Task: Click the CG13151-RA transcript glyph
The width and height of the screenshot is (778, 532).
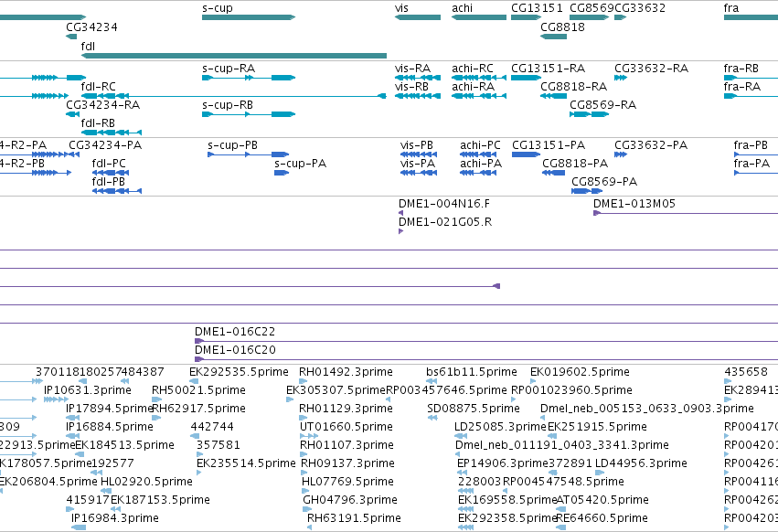Action: click(x=527, y=78)
